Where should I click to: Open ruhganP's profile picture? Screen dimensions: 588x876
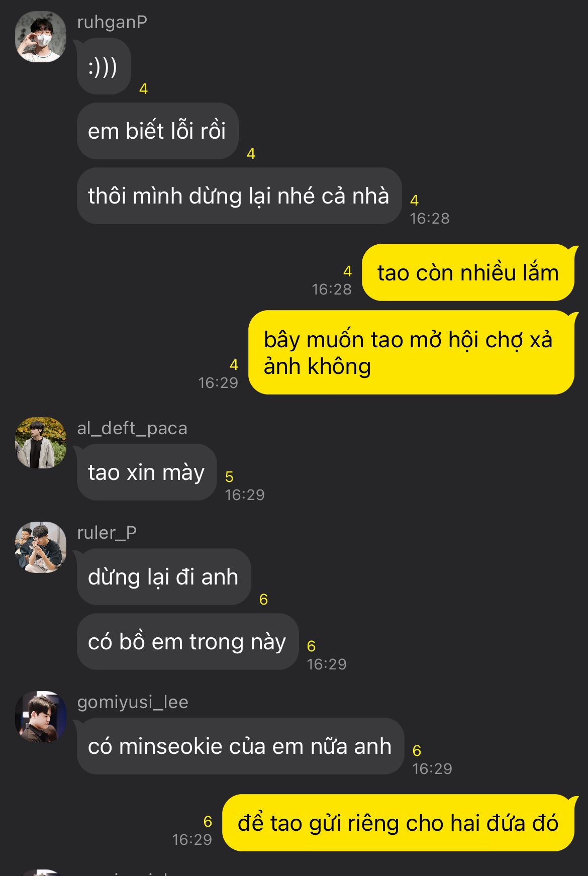(41, 37)
